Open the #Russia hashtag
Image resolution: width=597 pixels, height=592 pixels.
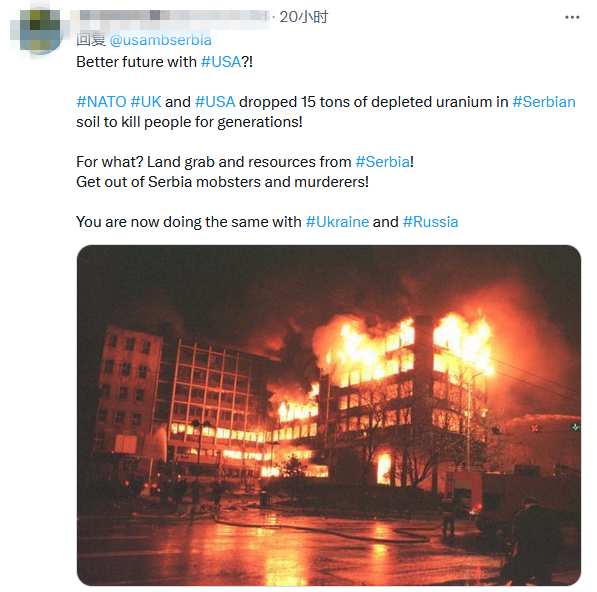click(x=430, y=222)
